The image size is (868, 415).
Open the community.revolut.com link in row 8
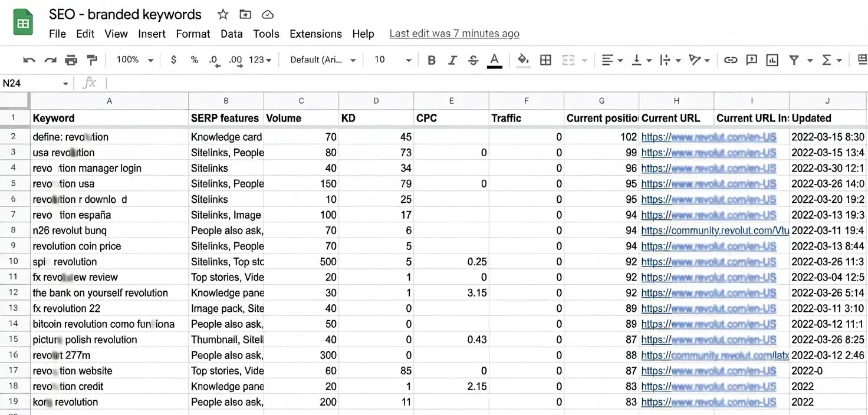715,230
